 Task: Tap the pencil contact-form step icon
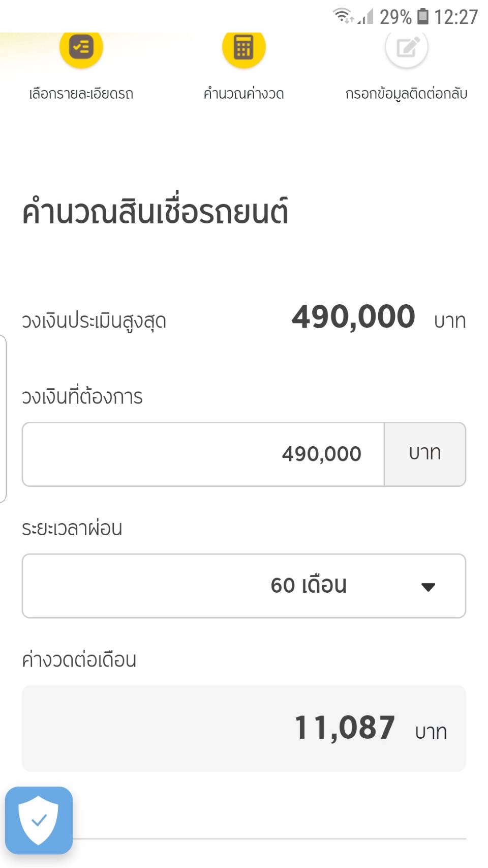point(406,48)
